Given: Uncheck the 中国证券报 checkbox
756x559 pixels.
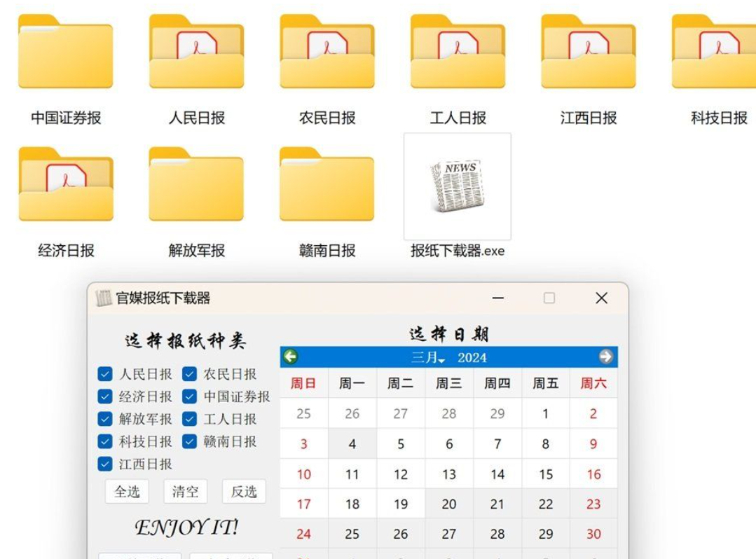Looking at the screenshot, I should [x=189, y=396].
